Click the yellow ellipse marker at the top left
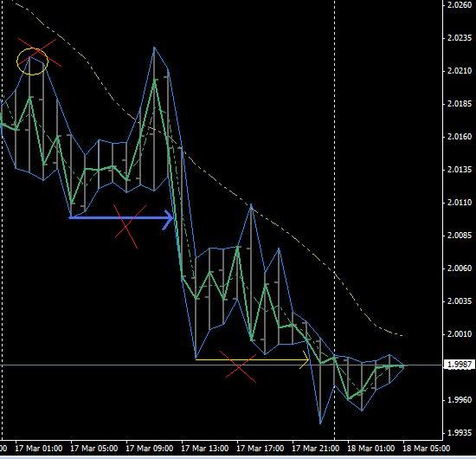Image resolution: width=476 pixels, height=459 pixels. coord(32,61)
